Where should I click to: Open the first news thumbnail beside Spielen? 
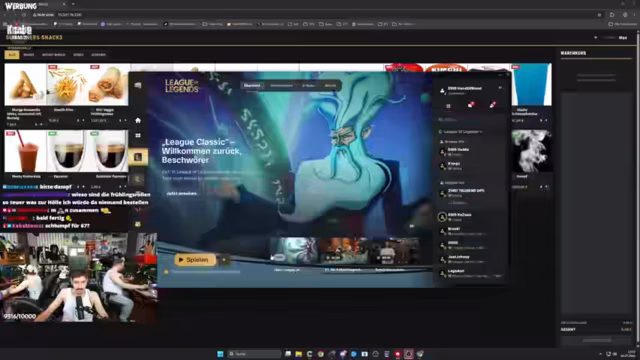pos(293,251)
